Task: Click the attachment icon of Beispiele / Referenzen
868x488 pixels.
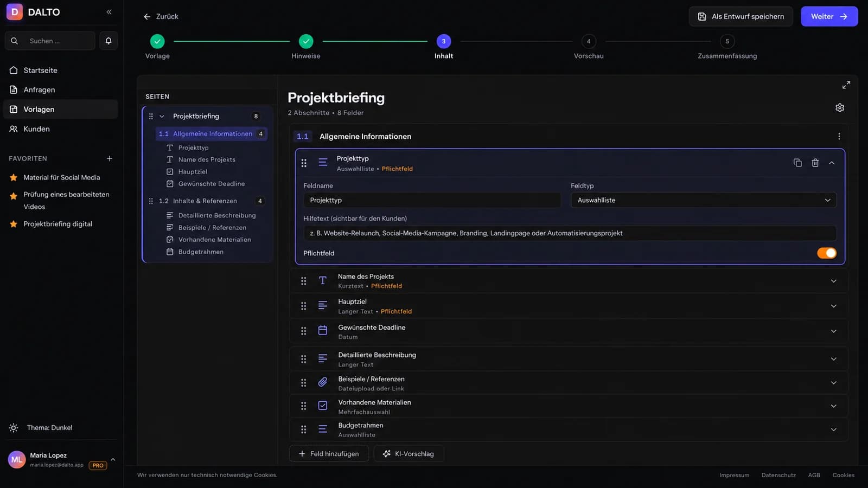Action: coord(323,383)
